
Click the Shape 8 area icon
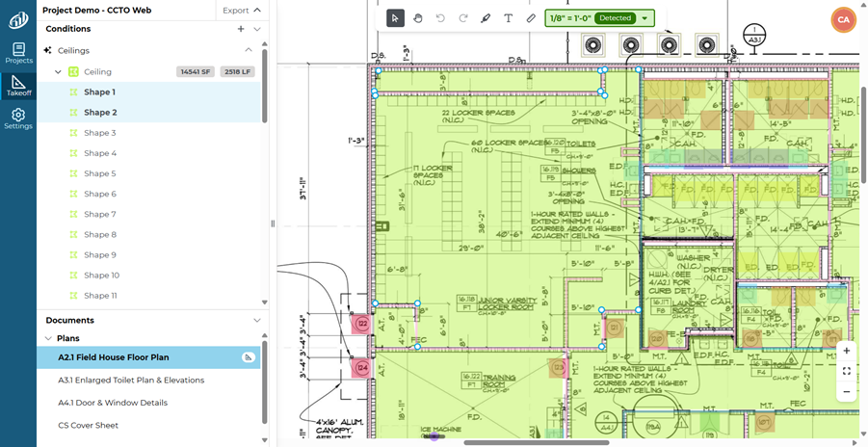(73, 234)
